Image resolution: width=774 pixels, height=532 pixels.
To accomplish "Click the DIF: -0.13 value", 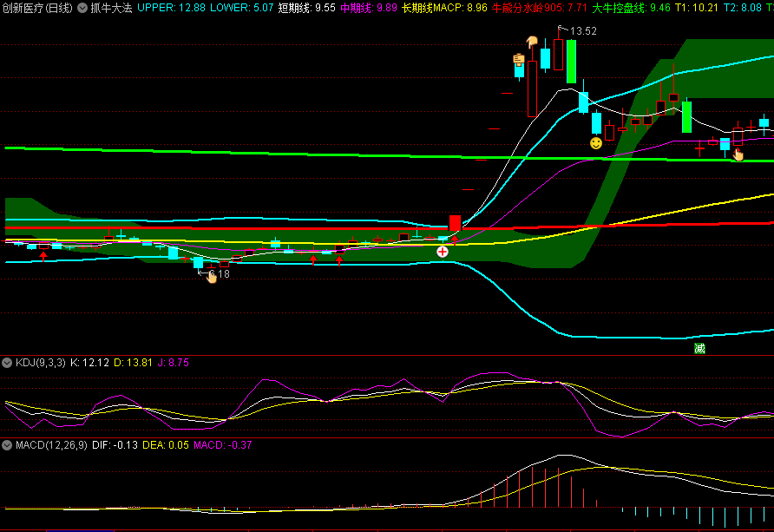I will 115,445.
